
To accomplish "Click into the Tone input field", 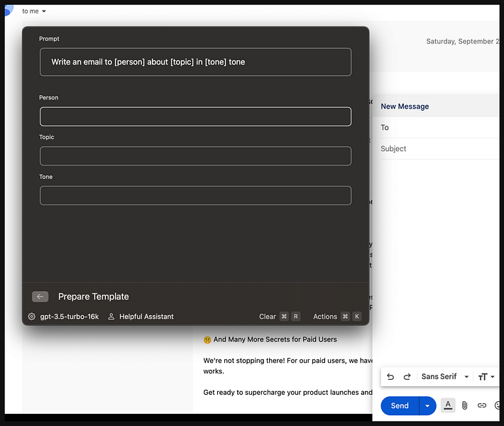I will pos(195,195).
